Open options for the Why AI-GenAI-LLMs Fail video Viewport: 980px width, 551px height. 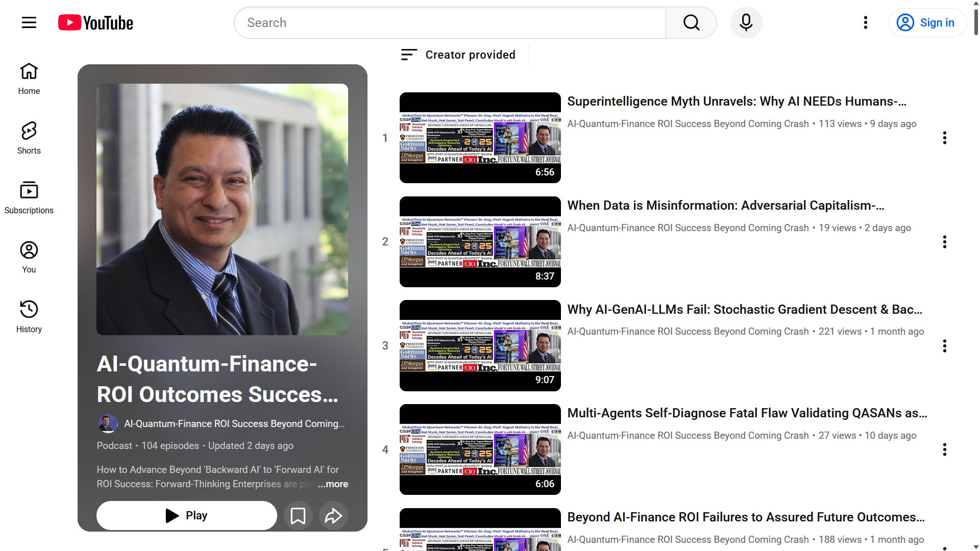(x=945, y=346)
